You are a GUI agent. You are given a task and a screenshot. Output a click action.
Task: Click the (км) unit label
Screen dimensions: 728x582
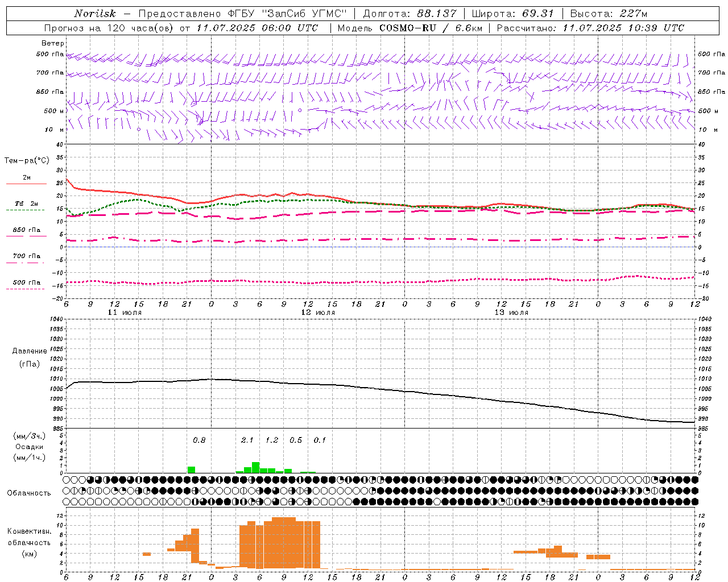[30, 554]
